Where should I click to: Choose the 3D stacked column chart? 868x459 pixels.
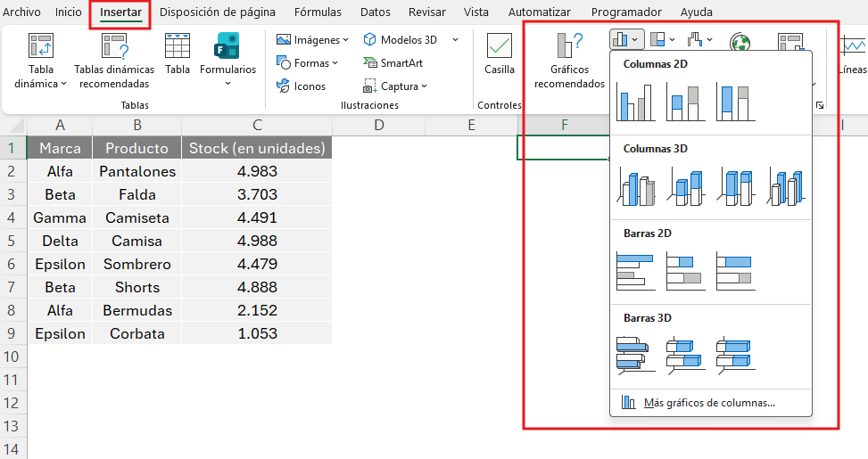click(x=685, y=187)
